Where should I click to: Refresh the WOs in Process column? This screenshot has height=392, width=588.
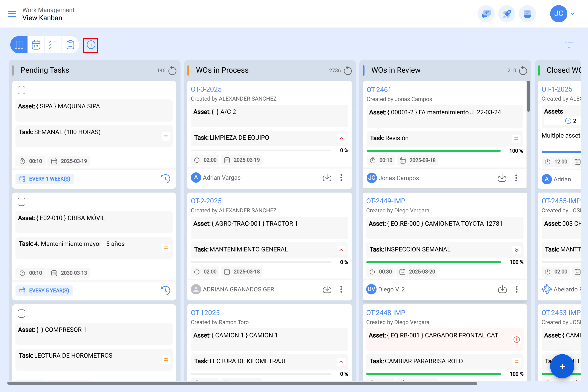point(348,70)
